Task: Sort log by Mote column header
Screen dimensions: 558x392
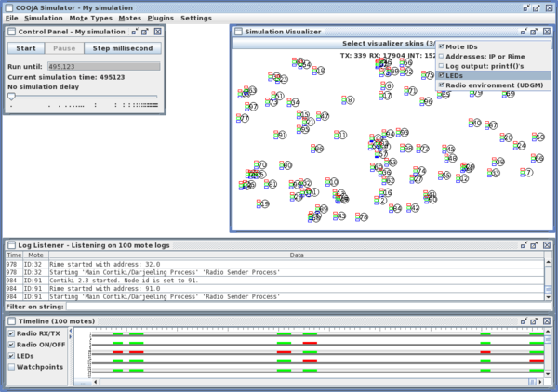Action: click(35, 255)
